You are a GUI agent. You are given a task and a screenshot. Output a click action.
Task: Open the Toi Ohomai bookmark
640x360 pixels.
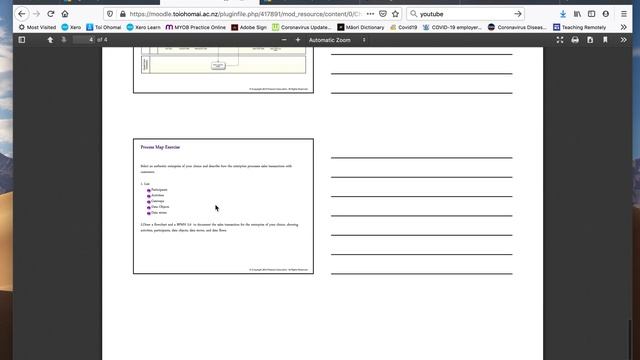click(x=104, y=27)
